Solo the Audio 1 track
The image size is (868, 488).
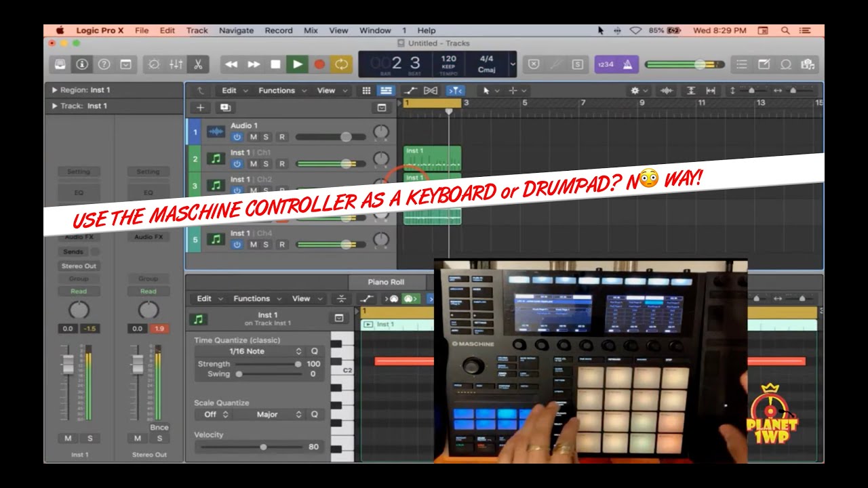pos(266,137)
